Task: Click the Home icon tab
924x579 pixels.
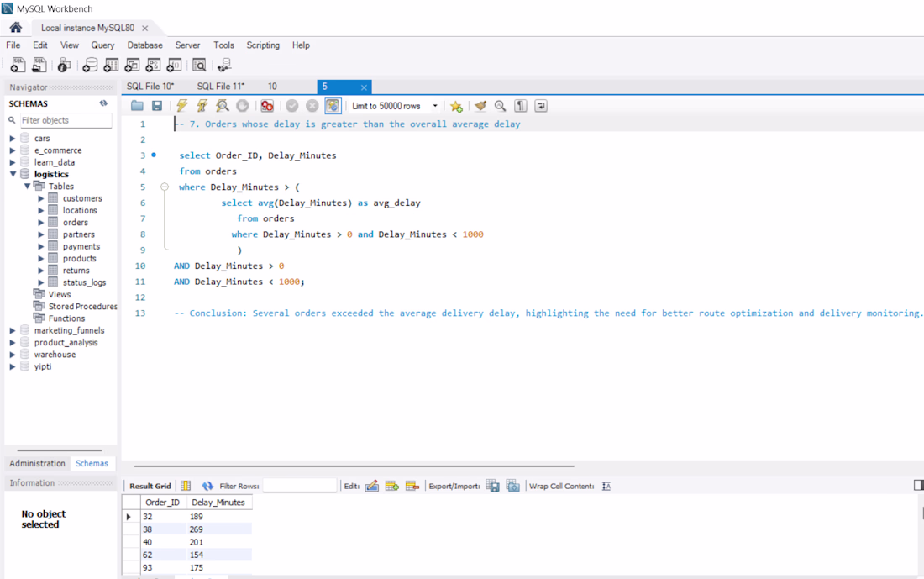Action: 16,27
